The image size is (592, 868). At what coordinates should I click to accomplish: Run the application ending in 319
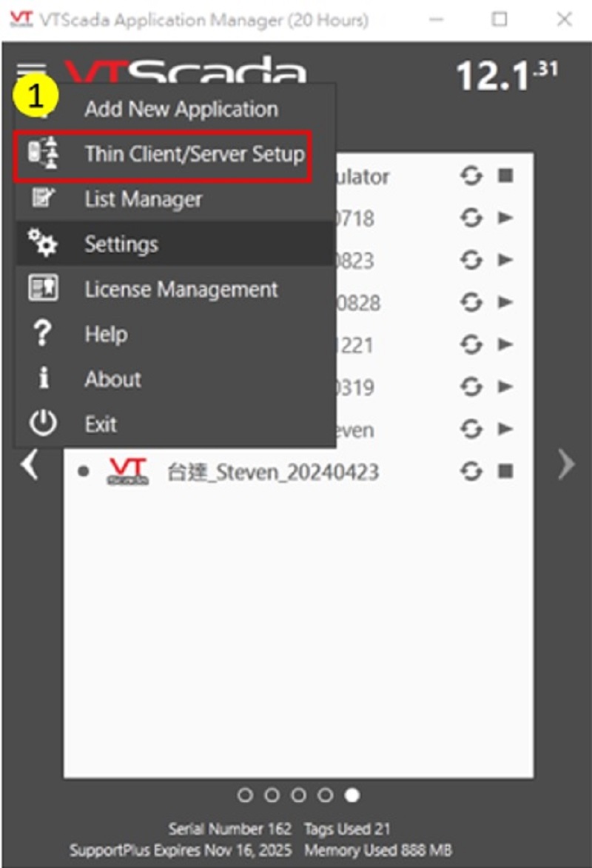[x=505, y=387]
